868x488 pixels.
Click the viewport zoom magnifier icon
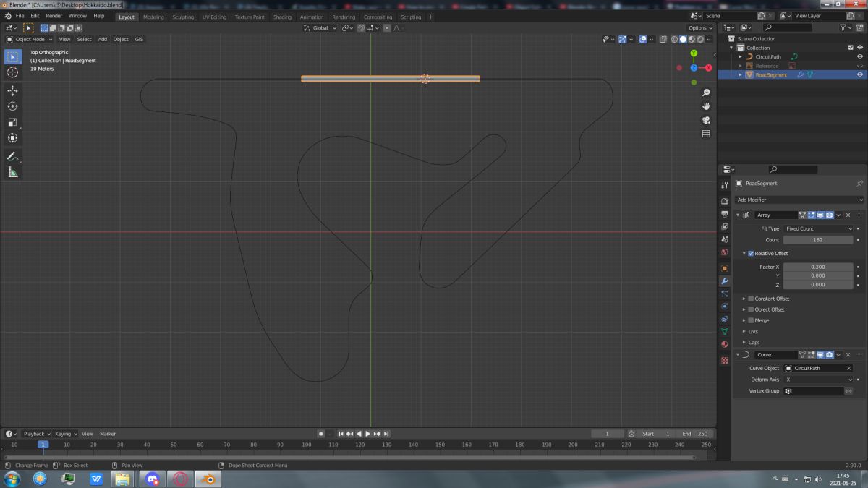(706, 93)
